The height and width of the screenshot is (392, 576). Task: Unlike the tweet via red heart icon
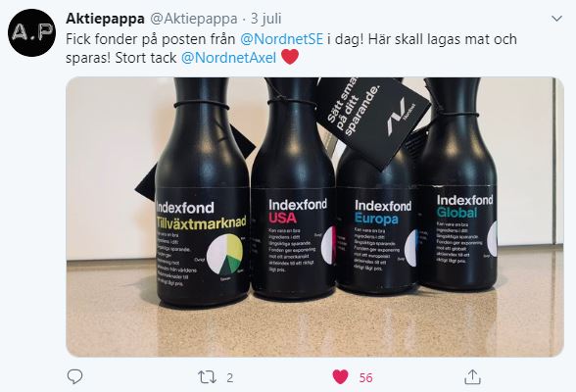point(340,377)
